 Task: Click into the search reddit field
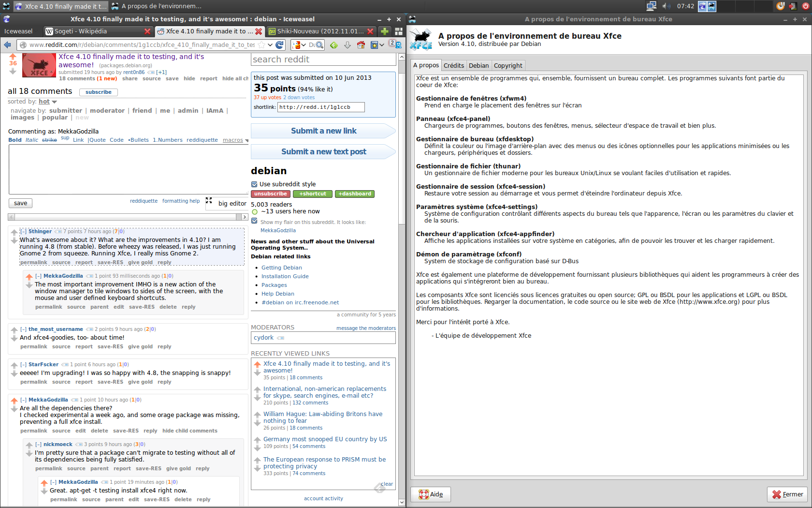click(323, 60)
